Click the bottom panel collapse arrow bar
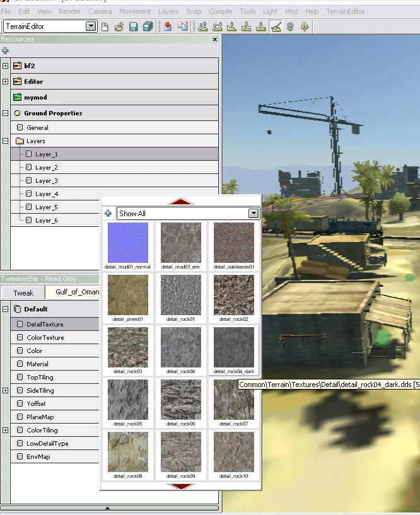Image resolution: width=420 pixels, height=515 pixels. click(x=110, y=508)
